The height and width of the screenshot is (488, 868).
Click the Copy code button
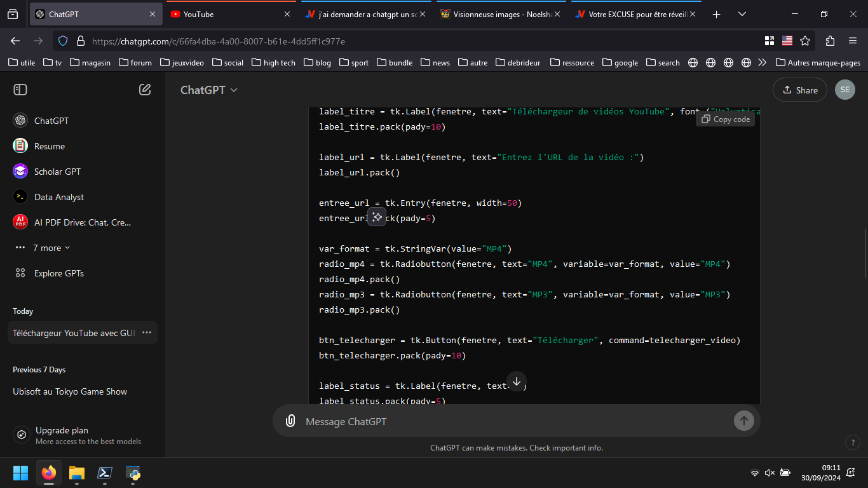click(x=725, y=119)
